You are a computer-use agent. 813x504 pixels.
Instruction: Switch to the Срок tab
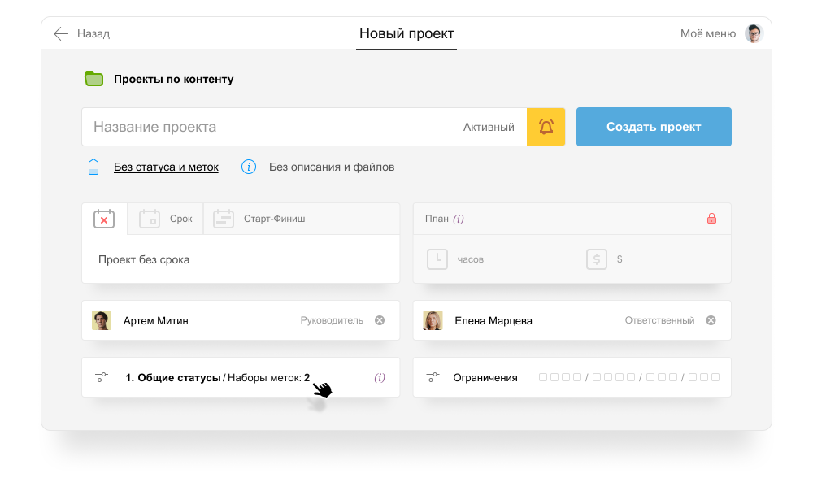pyautogui.click(x=165, y=219)
